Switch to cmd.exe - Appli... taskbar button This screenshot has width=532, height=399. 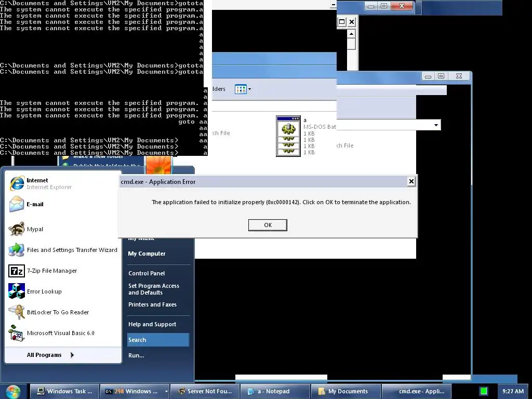416,391
